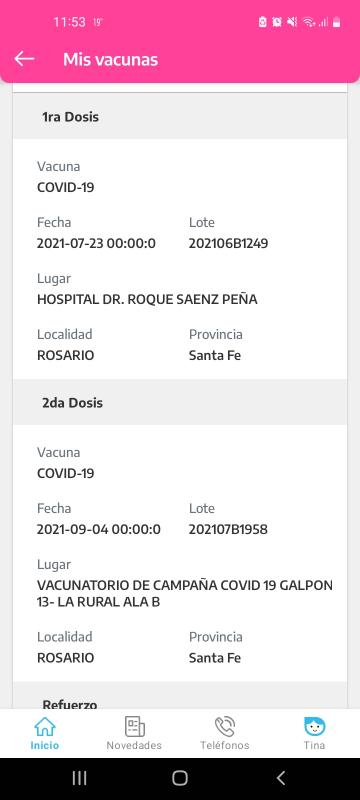Tap the battery status icon

(x=337, y=22)
